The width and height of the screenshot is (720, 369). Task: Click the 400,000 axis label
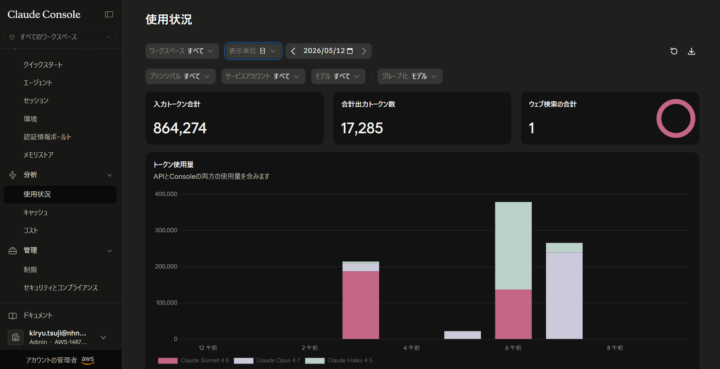(x=166, y=194)
